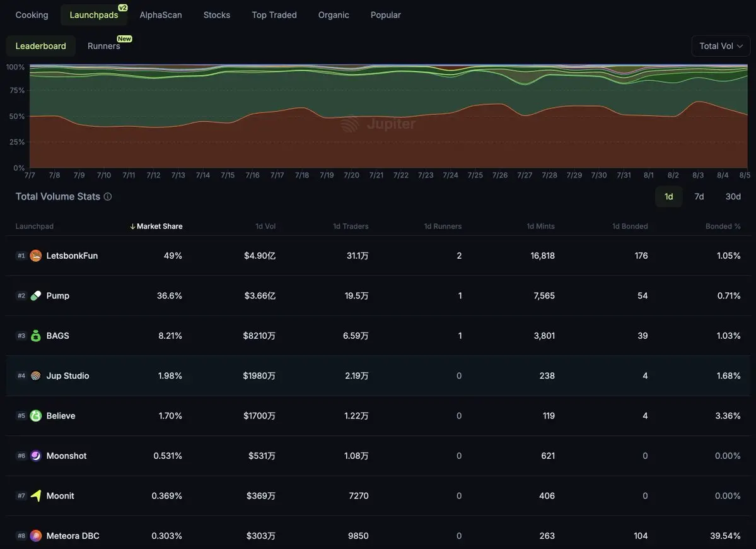Click the #4 rank badge

coord(21,376)
